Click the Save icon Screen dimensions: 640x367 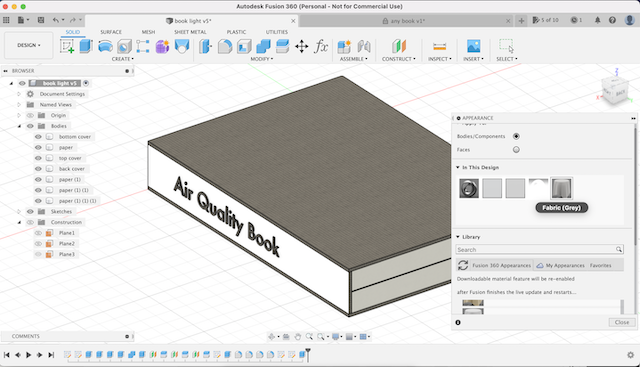tap(41, 20)
